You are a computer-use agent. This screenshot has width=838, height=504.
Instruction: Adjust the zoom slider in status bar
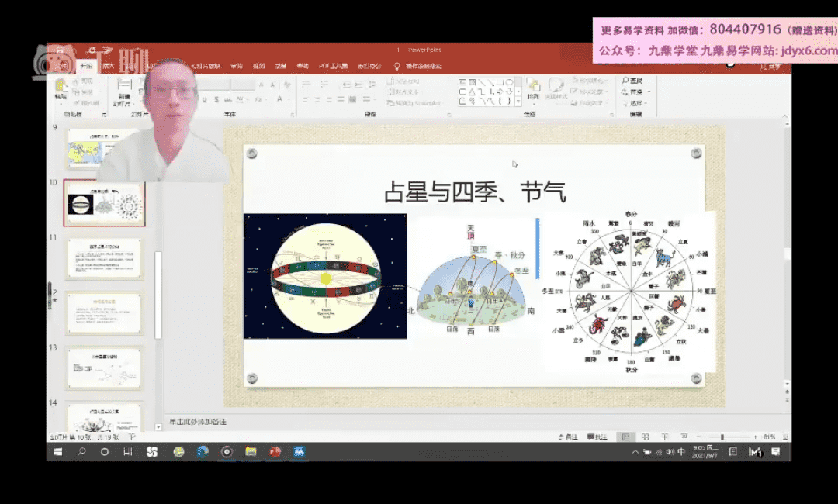pyautogui.click(x=722, y=437)
